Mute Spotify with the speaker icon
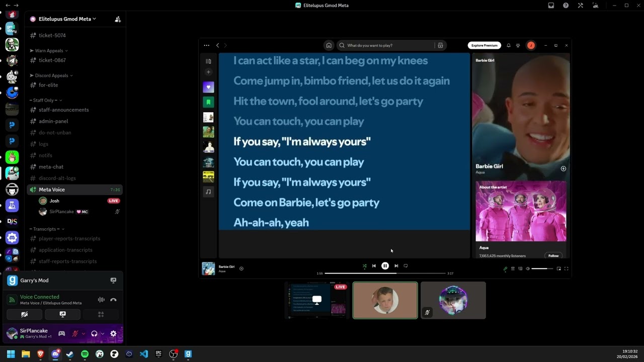Screen dimensions: 644x362 pos(528,268)
